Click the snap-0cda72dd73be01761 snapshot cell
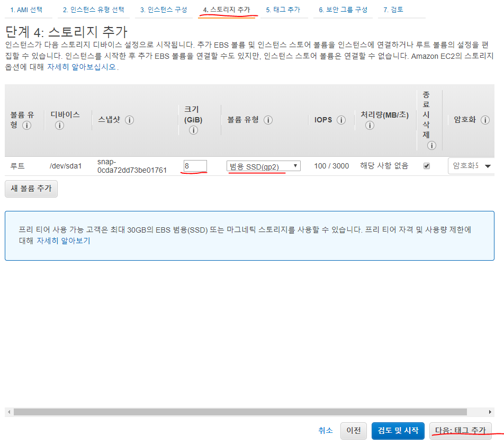 [x=132, y=166]
